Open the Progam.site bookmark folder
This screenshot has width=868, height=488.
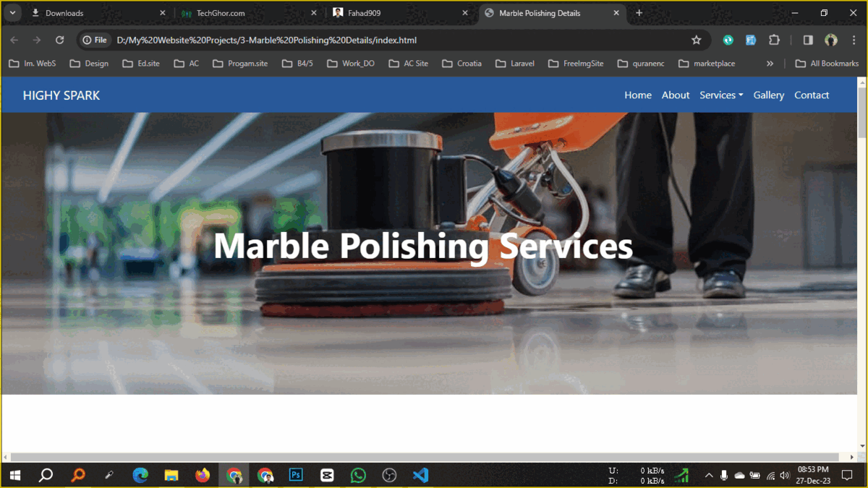[x=240, y=64]
